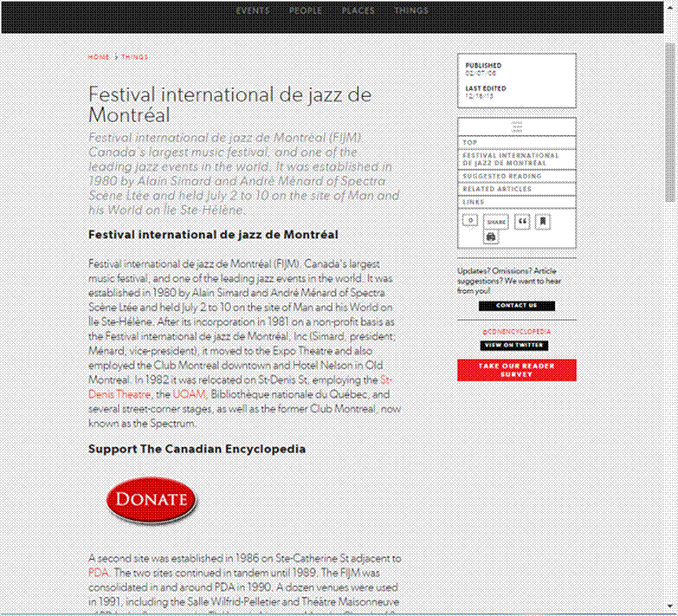Open the Places menu
The width and height of the screenshot is (678, 616).
(x=358, y=11)
